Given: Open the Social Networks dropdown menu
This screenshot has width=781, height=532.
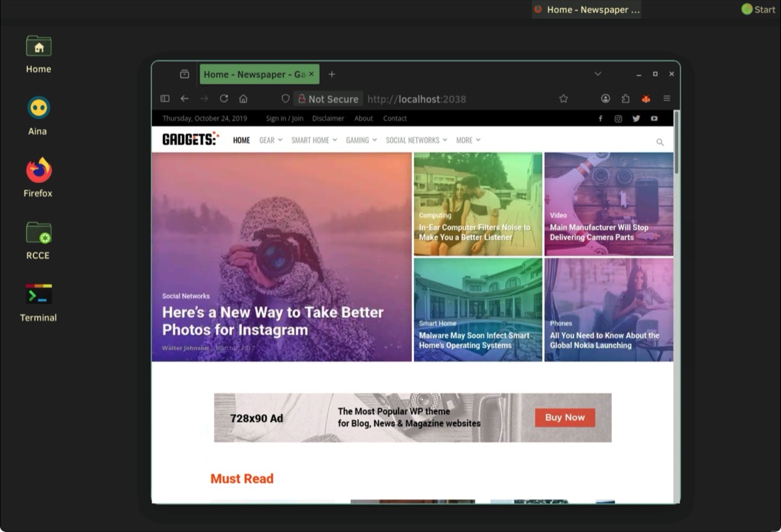Looking at the screenshot, I should point(417,140).
